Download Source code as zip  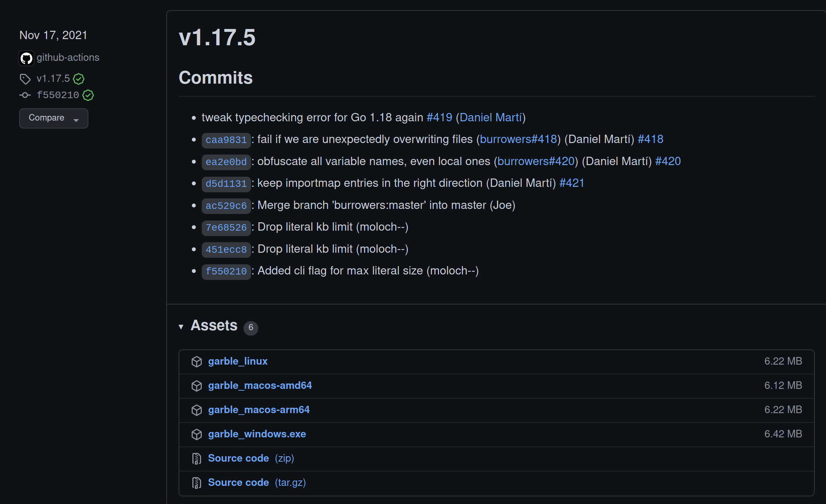(238, 458)
